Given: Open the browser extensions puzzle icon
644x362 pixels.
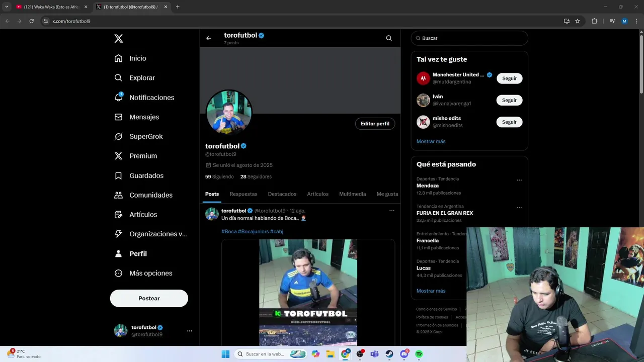Looking at the screenshot, I should point(595,21).
